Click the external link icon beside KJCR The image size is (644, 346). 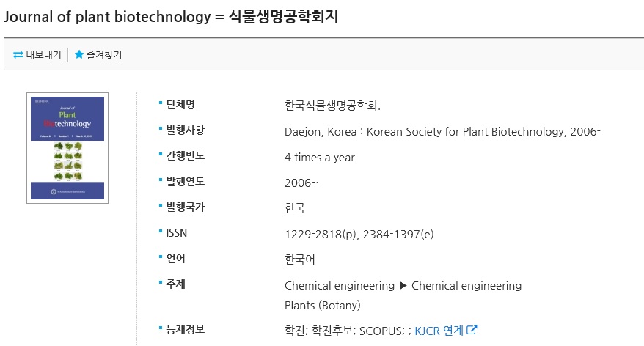(x=472, y=330)
